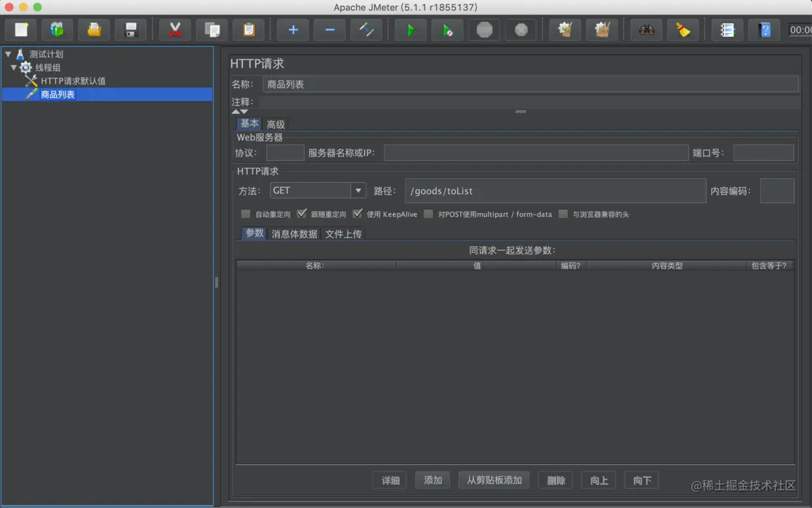The height and width of the screenshot is (508, 812).
Task: Open the Function Helper list icon
Action: [728, 29]
